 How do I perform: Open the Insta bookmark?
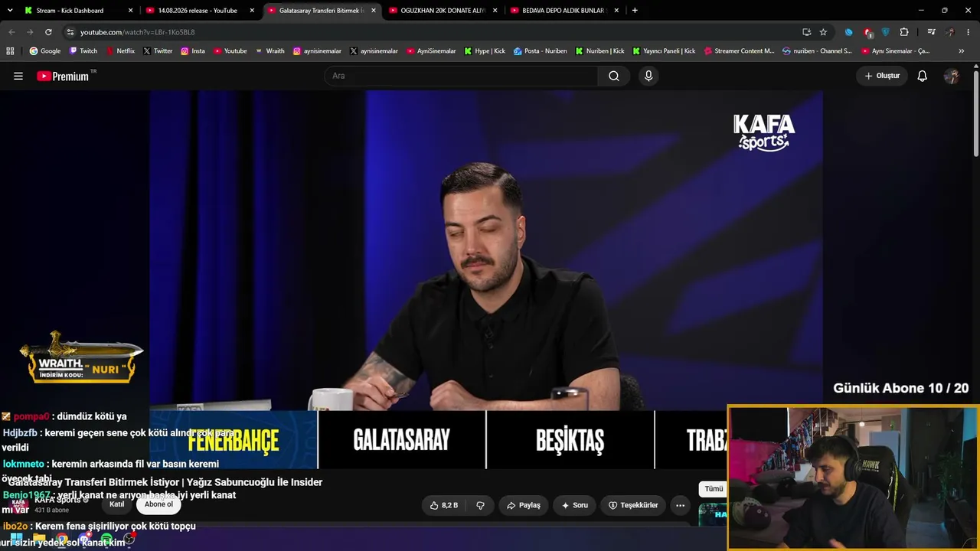pyautogui.click(x=193, y=51)
